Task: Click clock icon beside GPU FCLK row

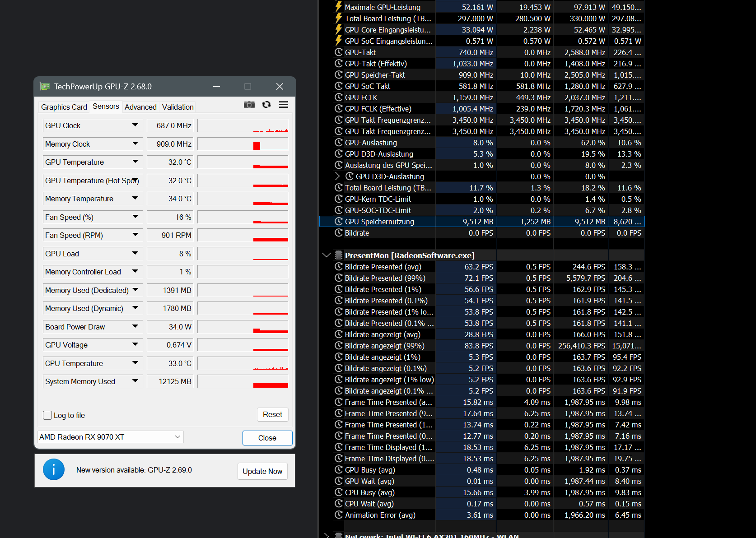Action: (x=339, y=97)
